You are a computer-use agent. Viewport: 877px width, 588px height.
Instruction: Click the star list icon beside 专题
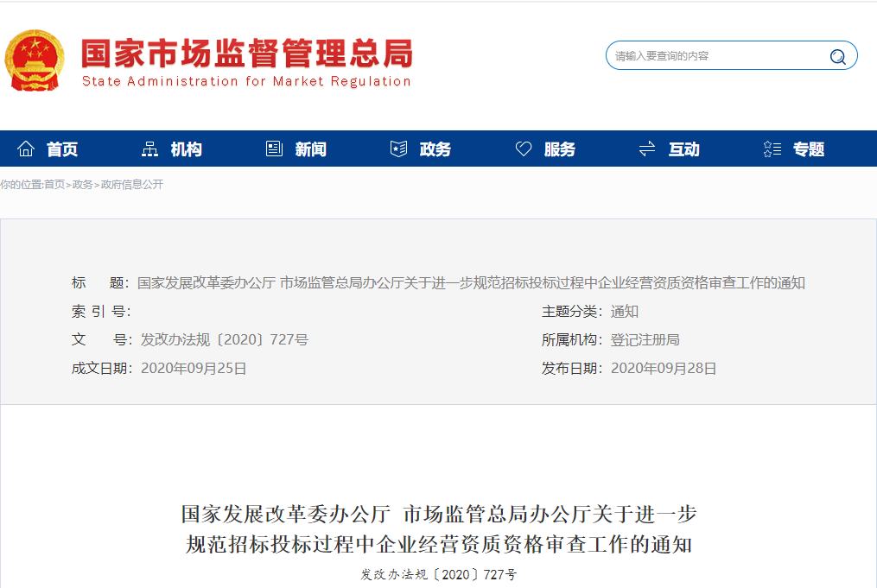tap(772, 149)
